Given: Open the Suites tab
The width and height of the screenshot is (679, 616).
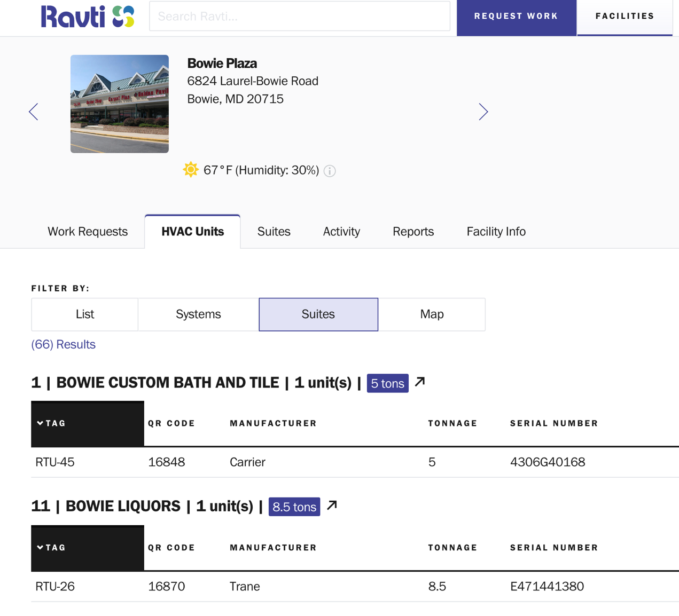Looking at the screenshot, I should (274, 232).
